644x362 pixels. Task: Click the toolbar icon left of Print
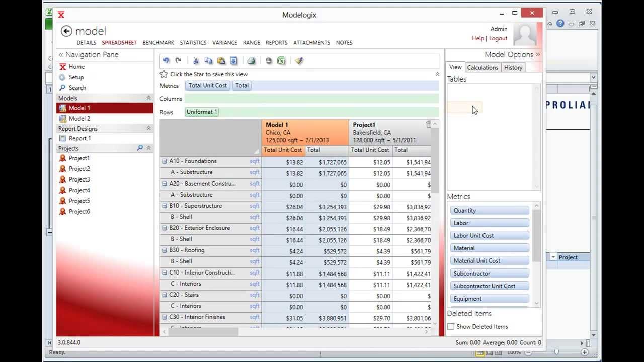click(x=234, y=61)
